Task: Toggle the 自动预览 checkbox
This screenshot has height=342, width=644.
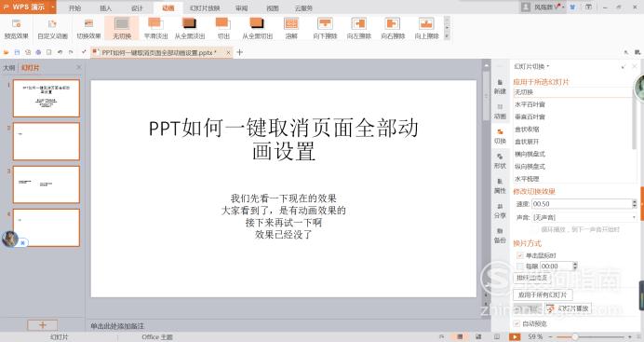Action: click(517, 323)
